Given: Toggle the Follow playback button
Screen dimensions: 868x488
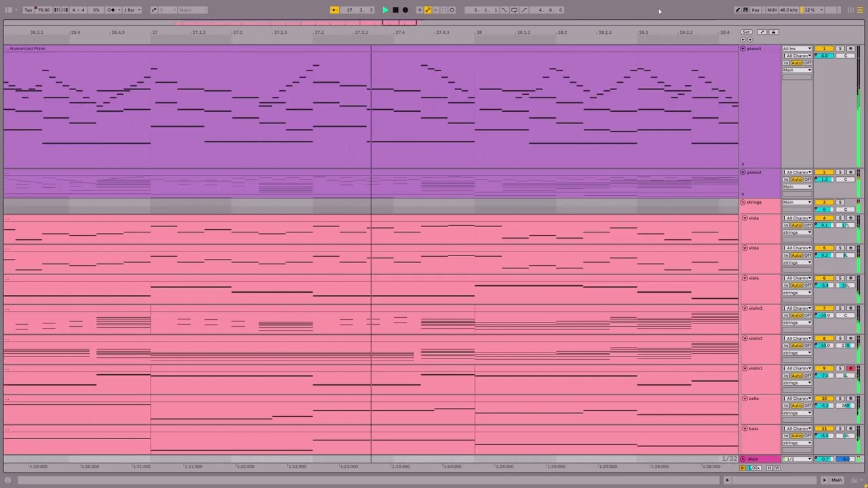Looking at the screenshot, I should pos(334,9).
